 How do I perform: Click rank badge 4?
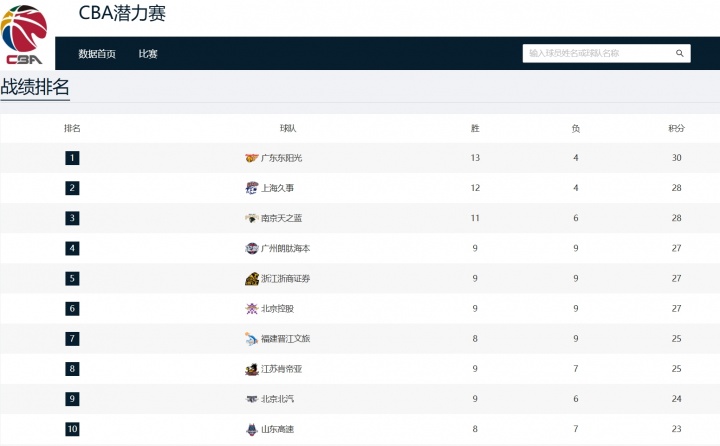pyautogui.click(x=72, y=248)
